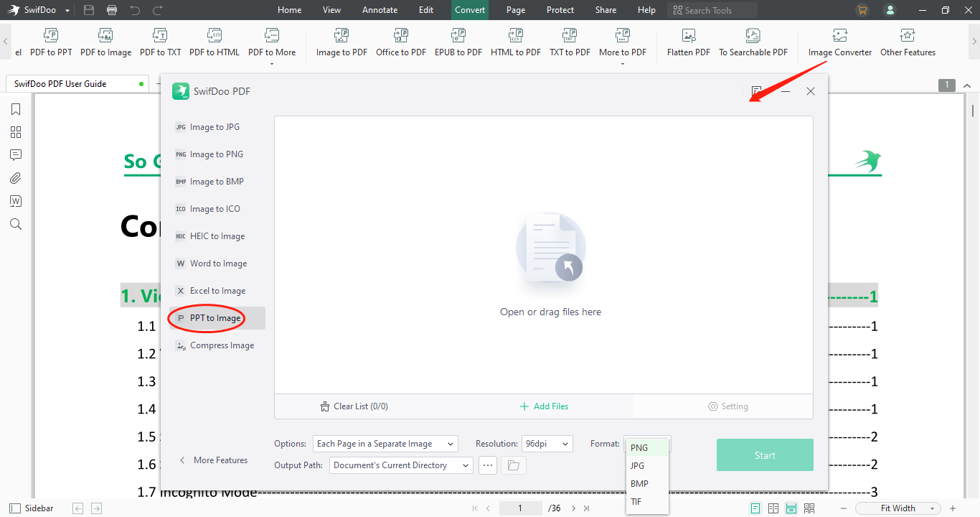Select Compress Image option

217,345
